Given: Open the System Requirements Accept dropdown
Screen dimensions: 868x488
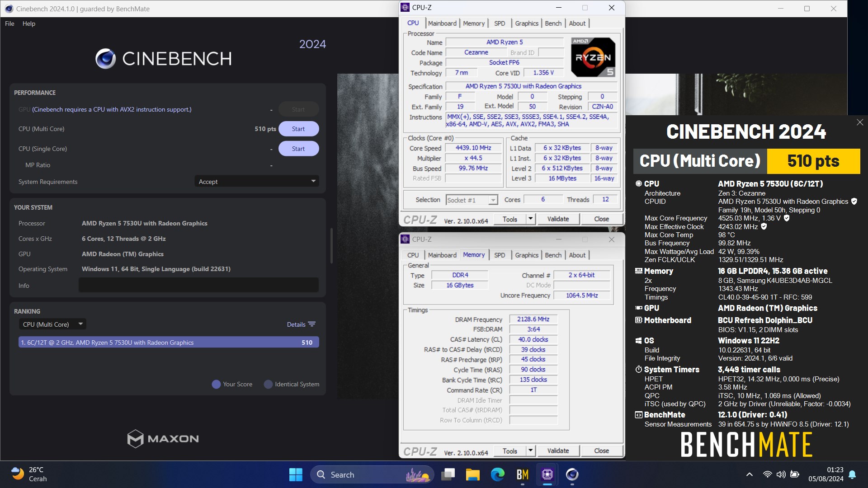Looking at the screenshot, I should coord(257,182).
